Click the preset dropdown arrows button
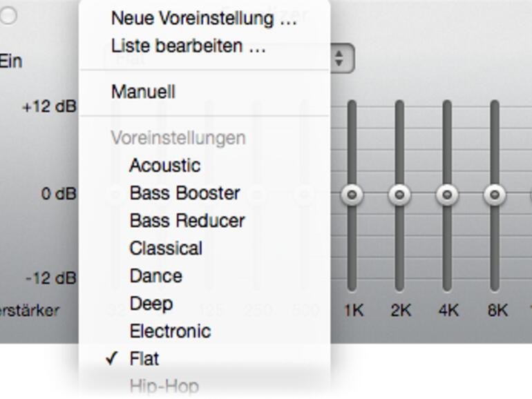Screen dimensions: 532x399 pyautogui.click(x=339, y=59)
